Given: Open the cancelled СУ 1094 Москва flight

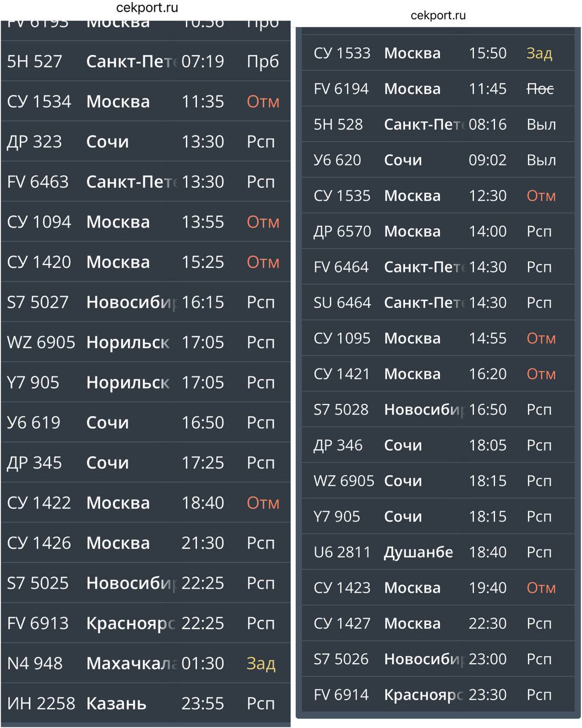Looking at the screenshot, I should [146, 222].
